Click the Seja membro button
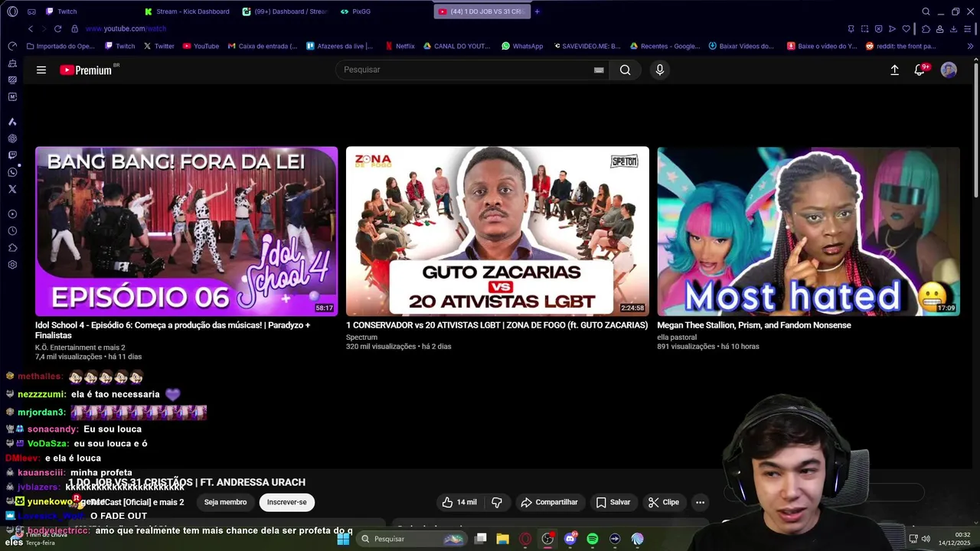 (x=225, y=502)
